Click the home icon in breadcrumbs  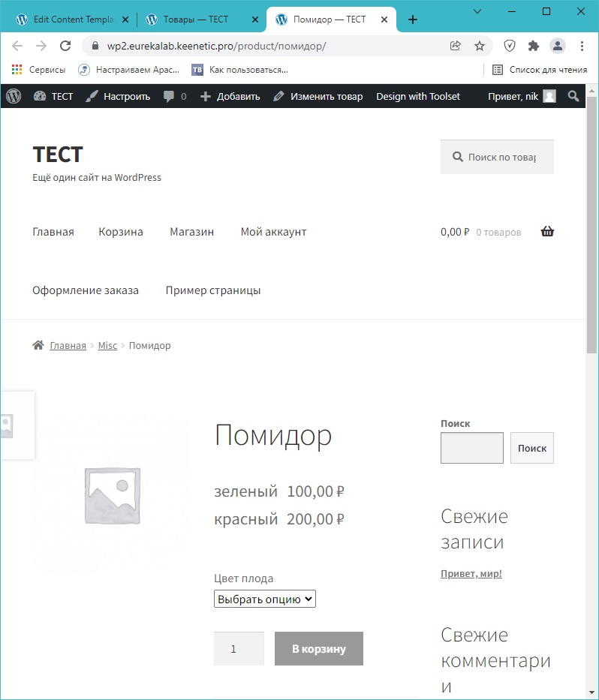(38, 345)
